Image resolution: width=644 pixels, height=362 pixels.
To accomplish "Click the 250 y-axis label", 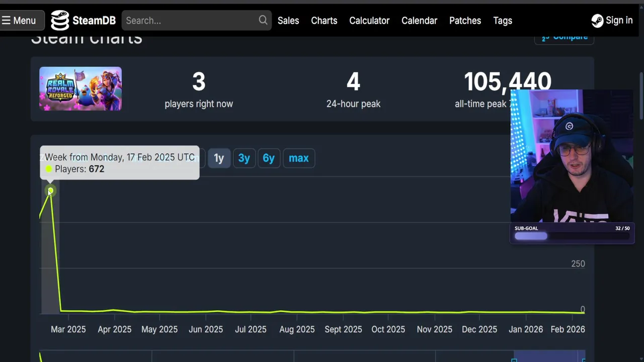I will 578,264.
